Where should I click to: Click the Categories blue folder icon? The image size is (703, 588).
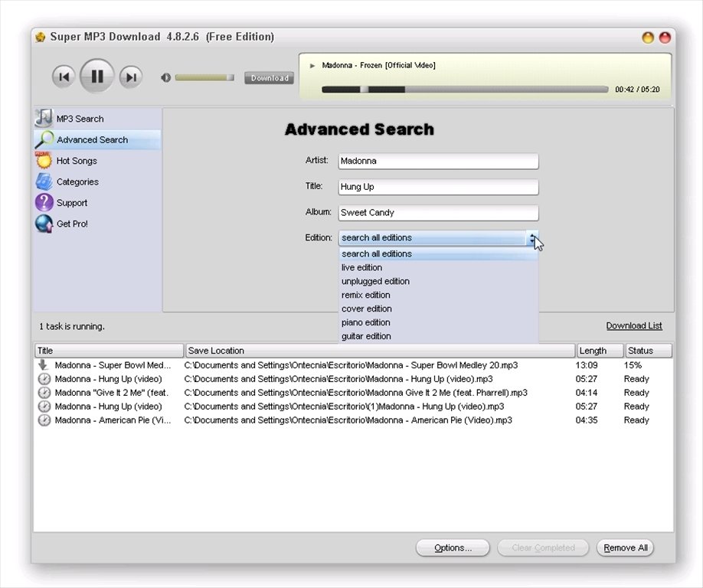[x=44, y=181]
